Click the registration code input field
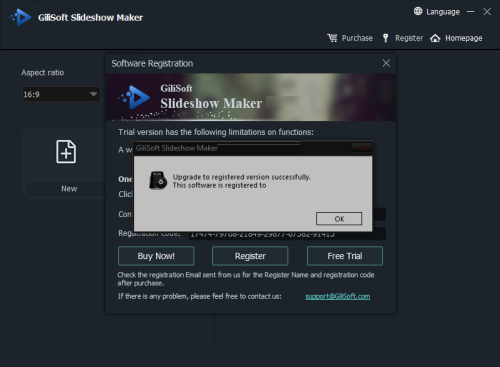500x367 pixels. click(287, 234)
